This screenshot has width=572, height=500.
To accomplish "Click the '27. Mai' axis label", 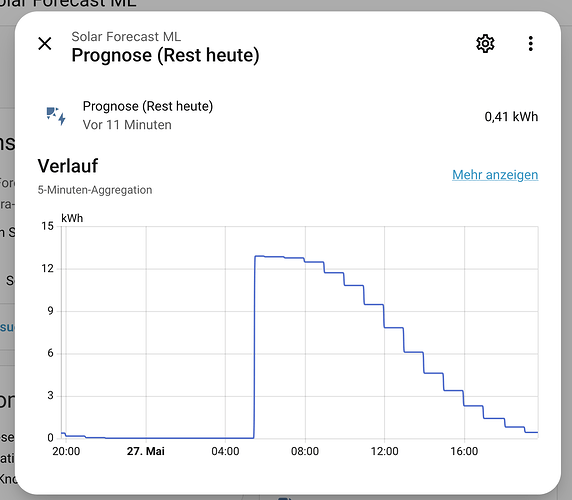I will point(146,451).
